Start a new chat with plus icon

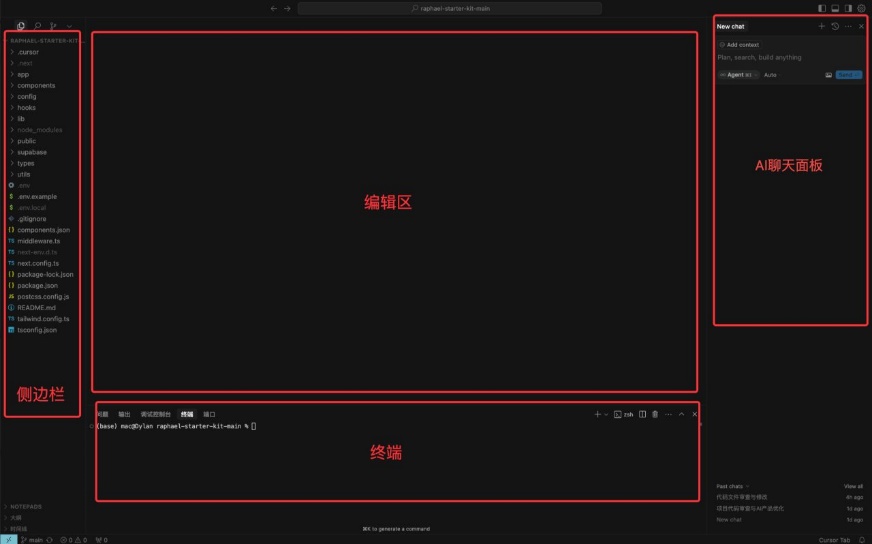coord(822,26)
